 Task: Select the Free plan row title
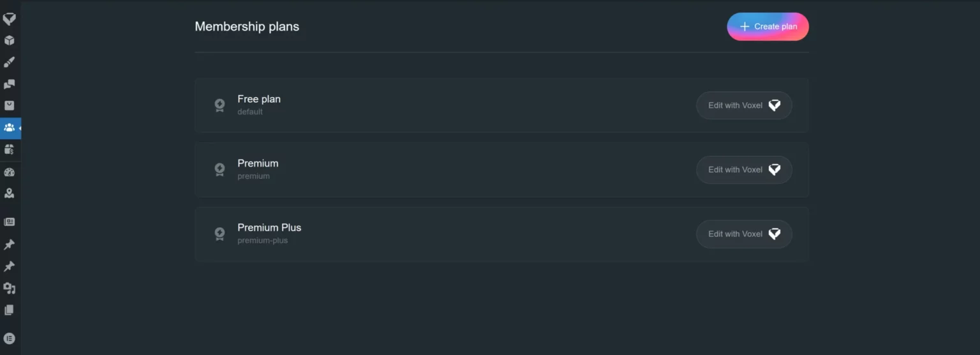[x=259, y=99]
